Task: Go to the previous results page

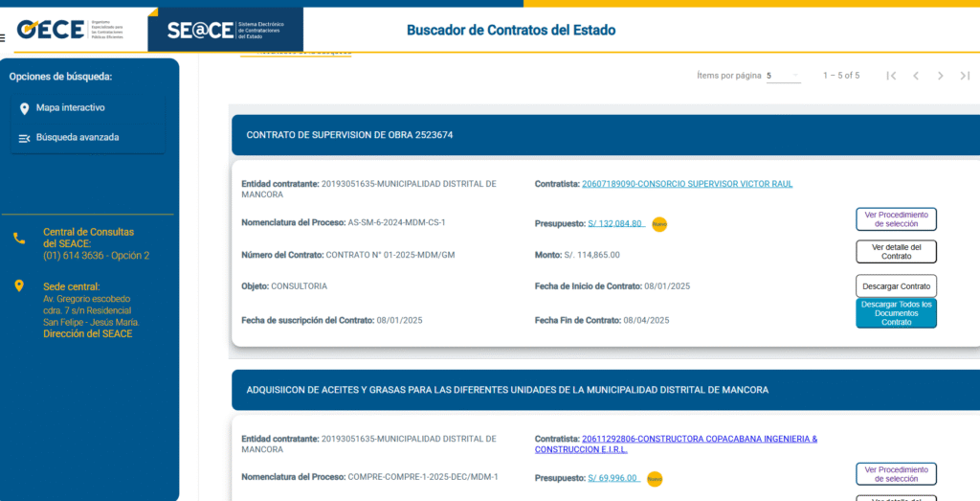Action: coord(916,76)
